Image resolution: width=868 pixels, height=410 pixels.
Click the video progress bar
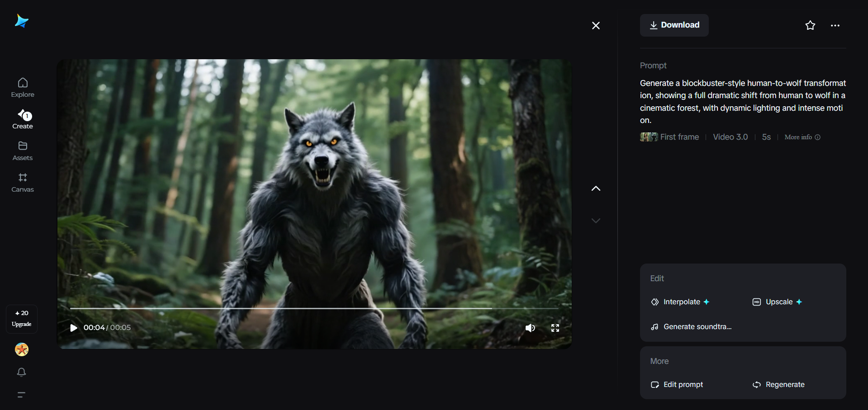pyautogui.click(x=315, y=308)
